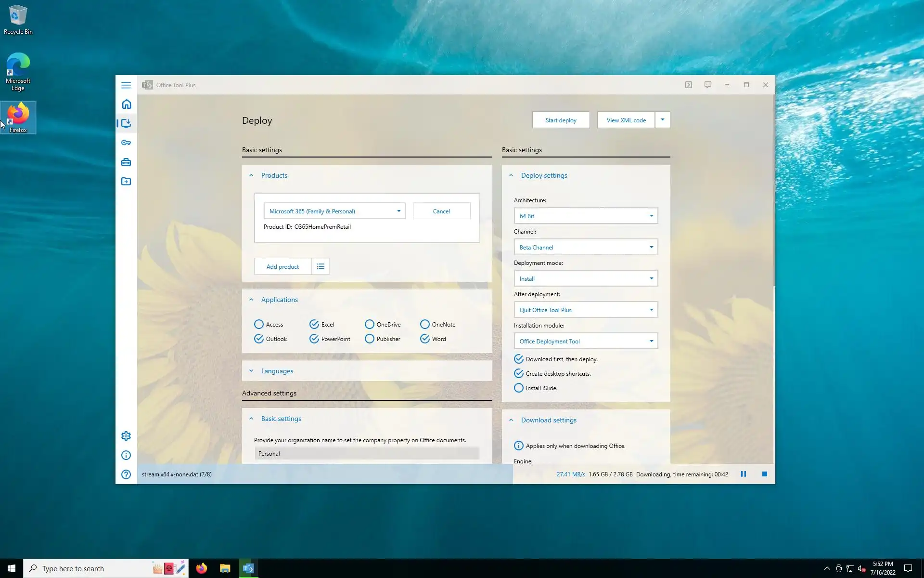Open the hamburger navigation menu
Screen dimensions: 924x578
(126, 85)
